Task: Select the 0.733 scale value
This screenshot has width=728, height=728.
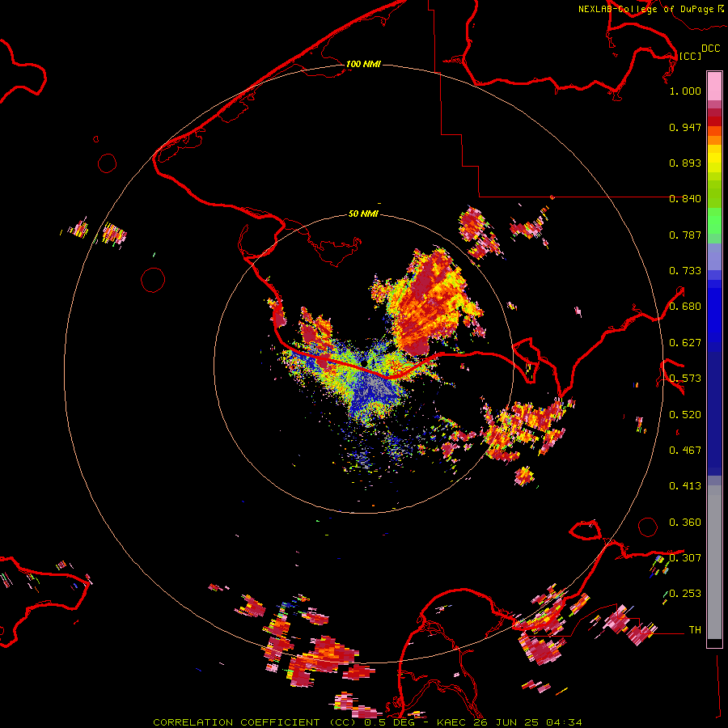Action: pos(685,271)
